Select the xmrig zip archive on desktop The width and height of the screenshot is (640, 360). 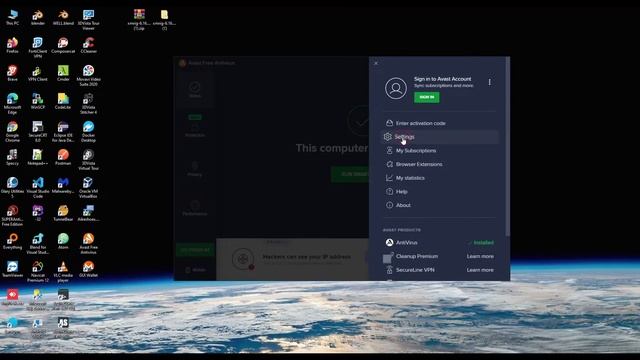139,20
